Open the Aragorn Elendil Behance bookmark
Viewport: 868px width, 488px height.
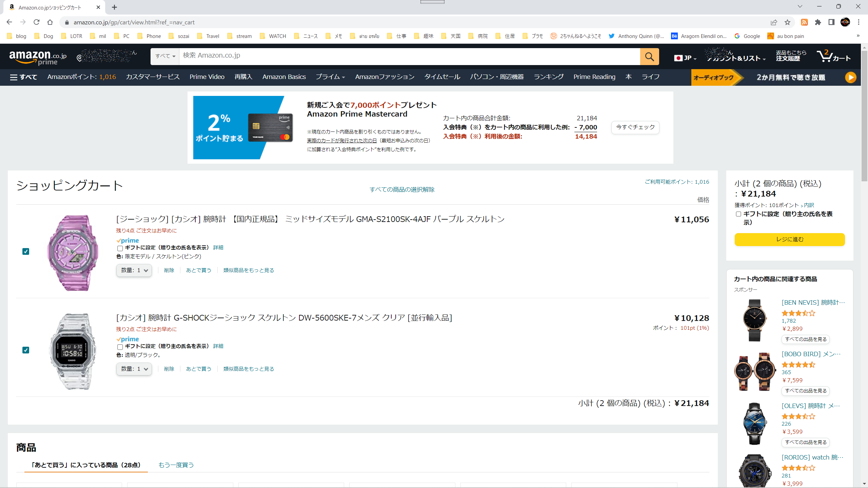[699, 36]
